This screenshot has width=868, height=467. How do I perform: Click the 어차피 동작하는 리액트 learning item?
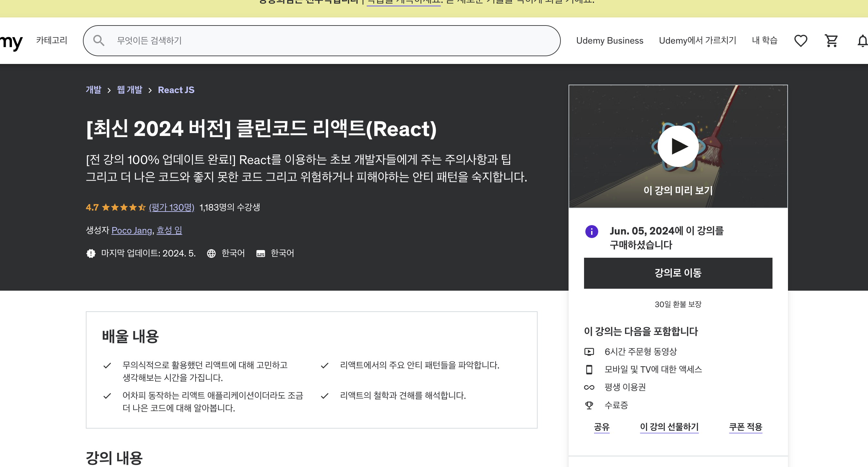point(213,401)
